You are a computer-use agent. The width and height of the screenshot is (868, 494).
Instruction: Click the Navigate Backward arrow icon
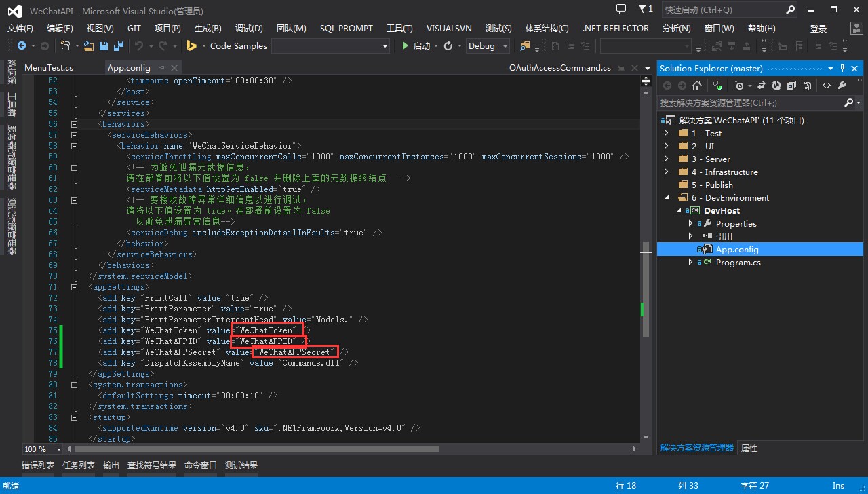pyautogui.click(x=22, y=45)
